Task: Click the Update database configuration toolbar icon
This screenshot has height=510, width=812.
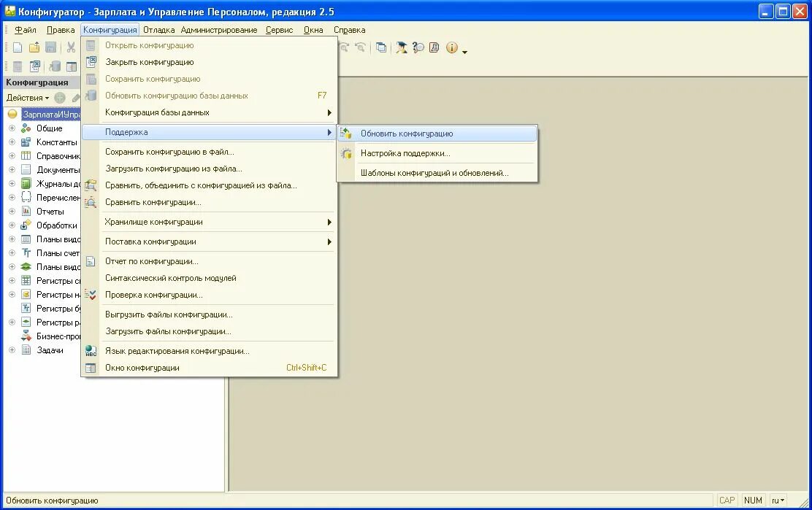Action: 54,66
